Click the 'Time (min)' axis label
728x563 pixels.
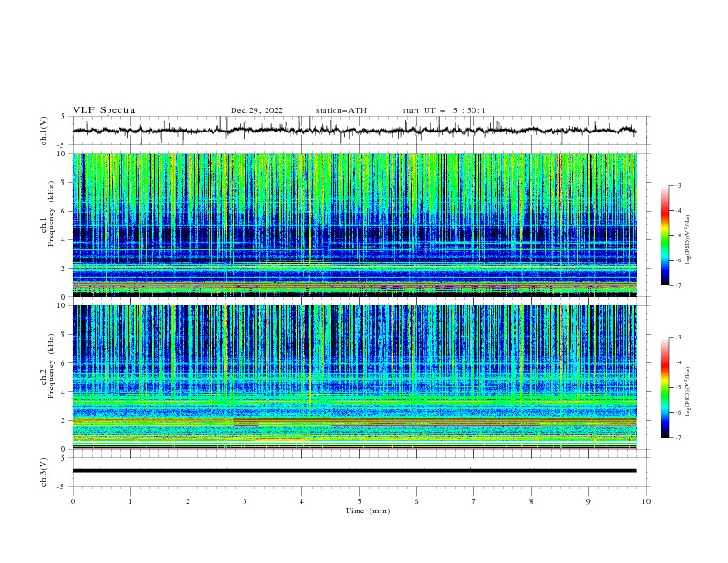click(368, 511)
